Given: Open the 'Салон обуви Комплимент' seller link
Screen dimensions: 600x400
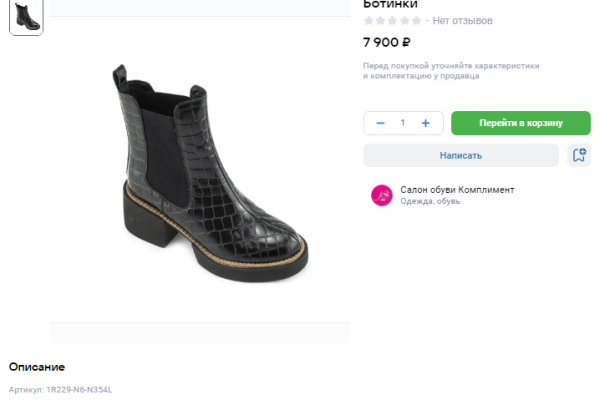Looking at the screenshot, I should tap(457, 189).
